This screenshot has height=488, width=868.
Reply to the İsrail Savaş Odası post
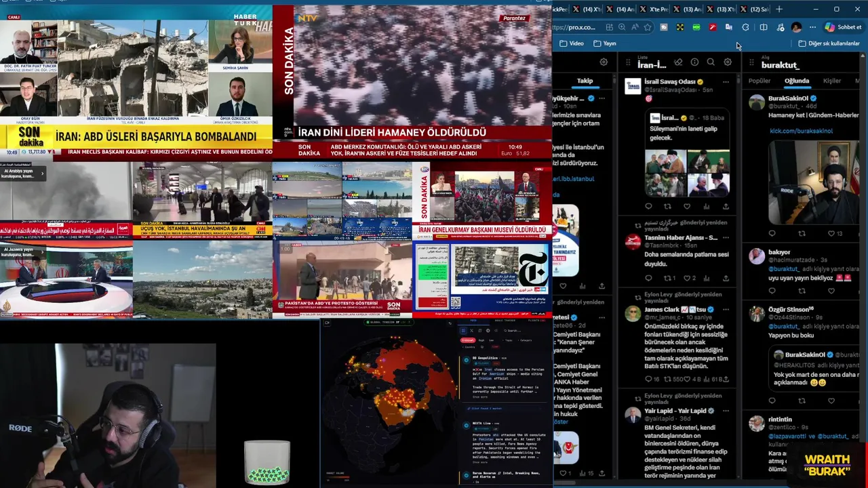(x=648, y=206)
